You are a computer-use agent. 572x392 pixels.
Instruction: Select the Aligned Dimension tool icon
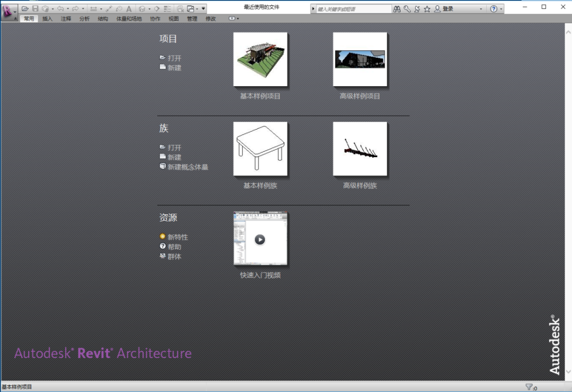coord(93,8)
